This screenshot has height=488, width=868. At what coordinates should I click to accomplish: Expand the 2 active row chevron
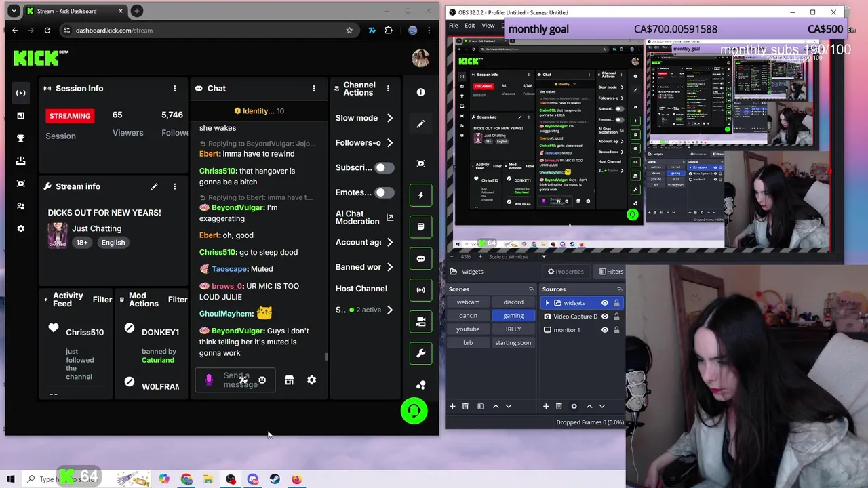pyautogui.click(x=389, y=310)
